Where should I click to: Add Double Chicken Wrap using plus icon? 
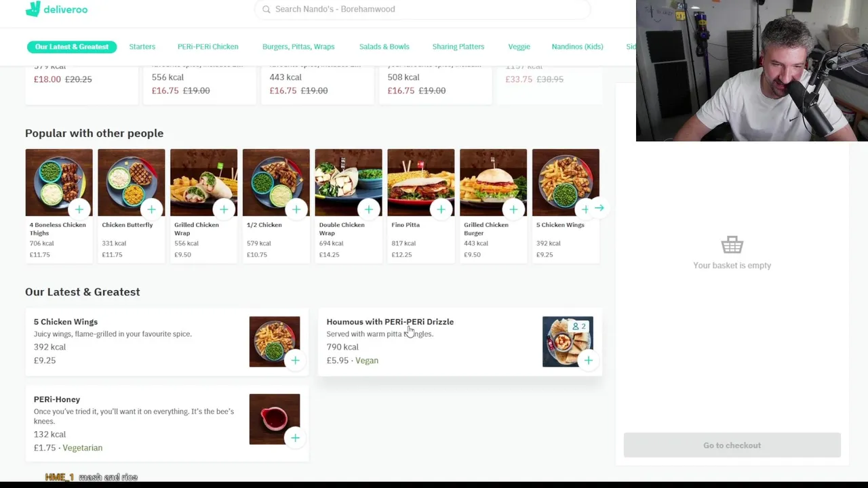click(x=369, y=209)
